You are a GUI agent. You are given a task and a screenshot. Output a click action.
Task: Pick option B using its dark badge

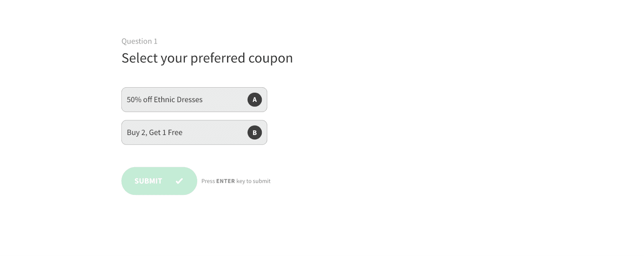254,133
